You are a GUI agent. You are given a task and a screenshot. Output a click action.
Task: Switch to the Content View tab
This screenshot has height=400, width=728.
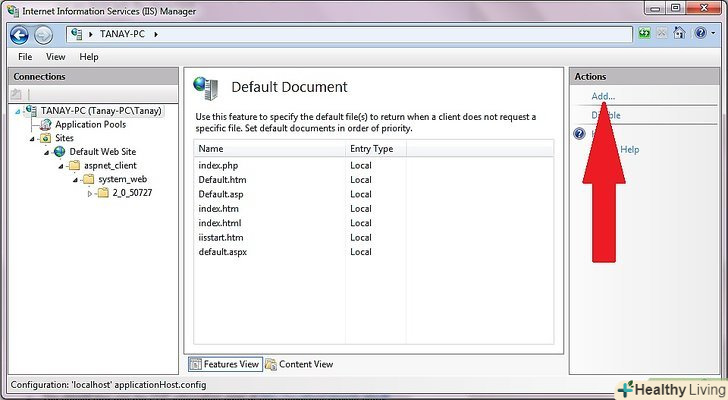pyautogui.click(x=299, y=365)
